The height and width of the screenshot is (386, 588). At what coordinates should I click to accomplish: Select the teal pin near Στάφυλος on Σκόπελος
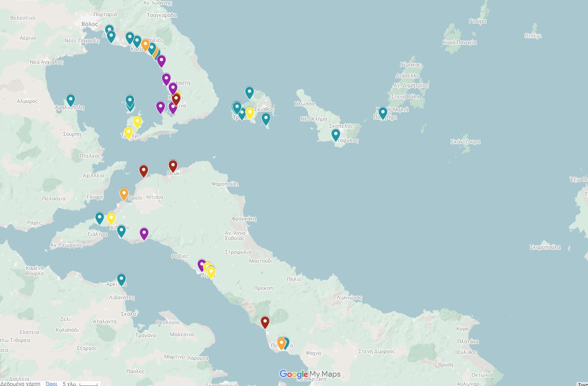(x=336, y=134)
